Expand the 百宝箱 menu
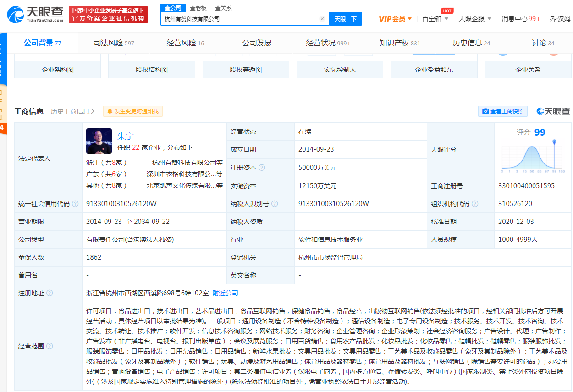The image size is (573, 392). pyautogui.click(x=435, y=19)
